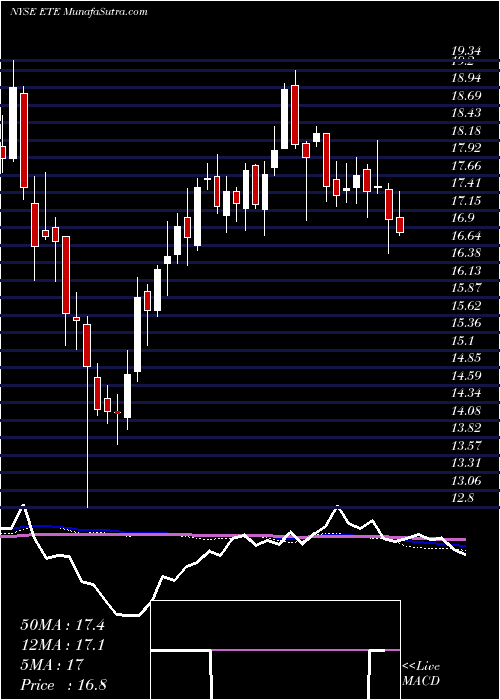Click the <<Live MACD label
The image size is (500, 700).
[421, 673]
